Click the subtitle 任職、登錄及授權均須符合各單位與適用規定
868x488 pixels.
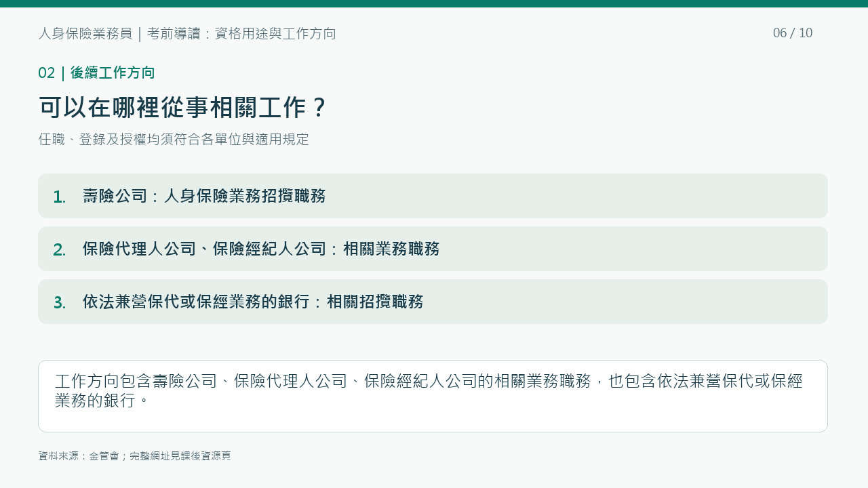pos(174,139)
